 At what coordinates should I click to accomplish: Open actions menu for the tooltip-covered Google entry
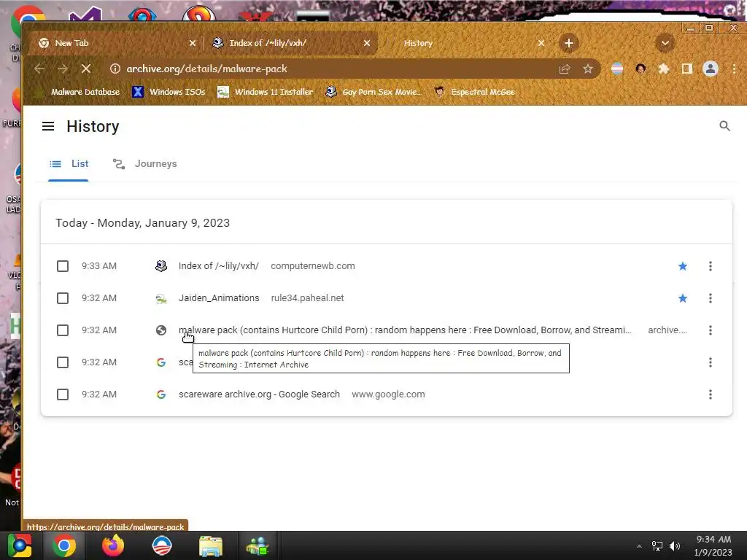tap(711, 362)
